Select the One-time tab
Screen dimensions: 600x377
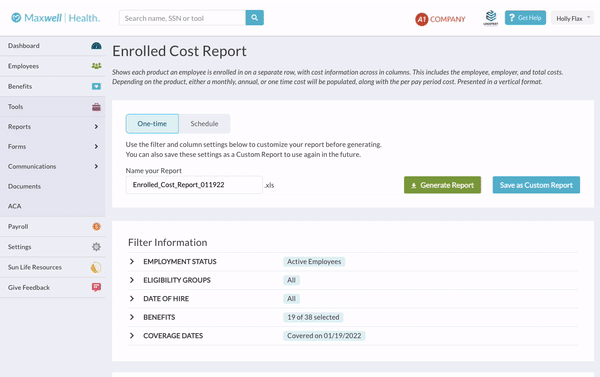pos(152,124)
